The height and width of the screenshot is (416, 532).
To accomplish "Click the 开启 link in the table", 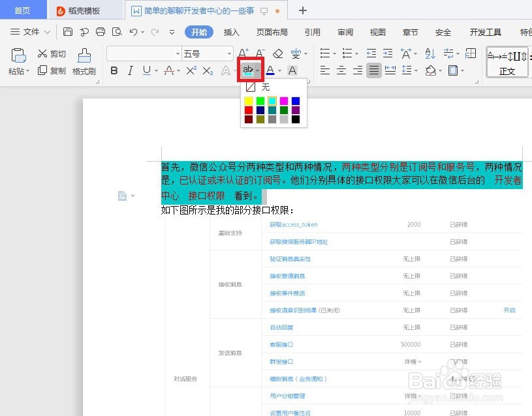I will pyautogui.click(x=510, y=310).
